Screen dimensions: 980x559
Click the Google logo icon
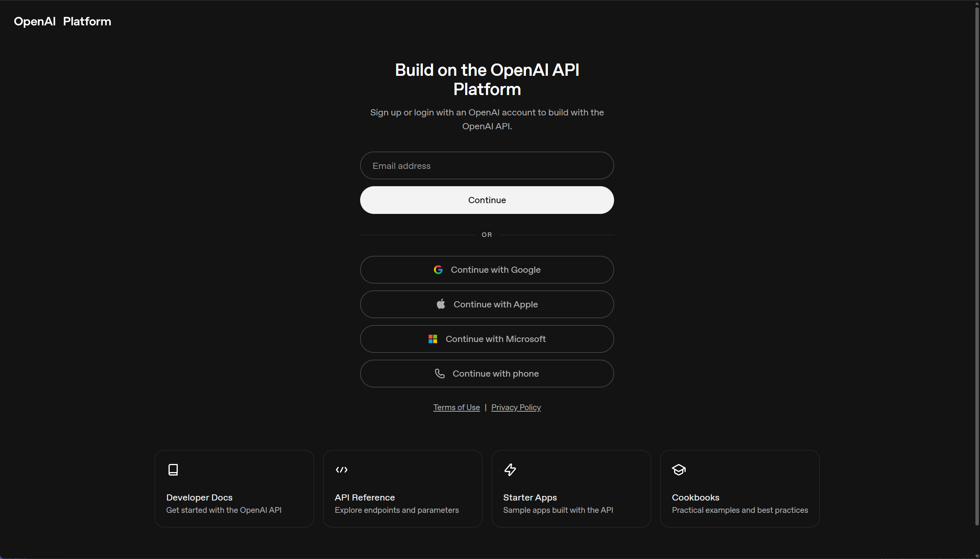[x=438, y=270]
